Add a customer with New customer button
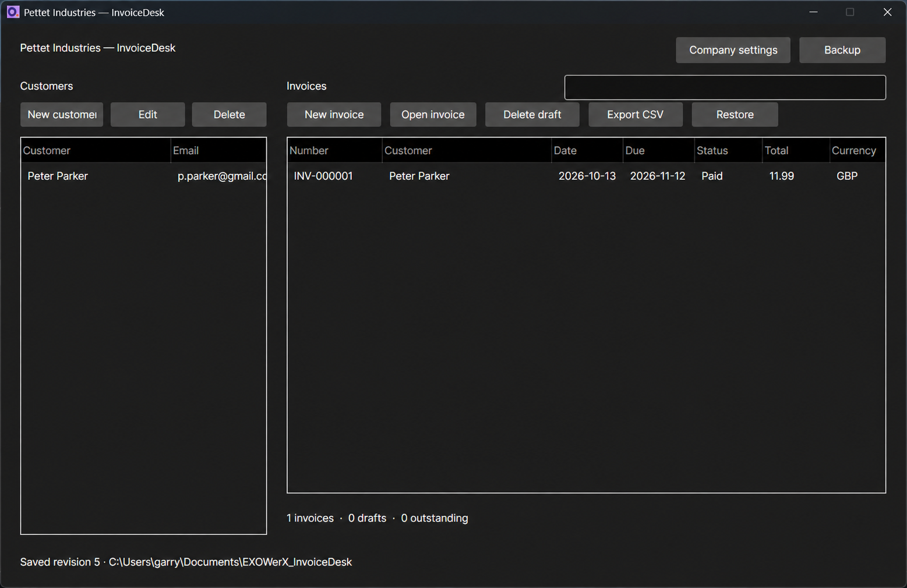 [62, 115]
